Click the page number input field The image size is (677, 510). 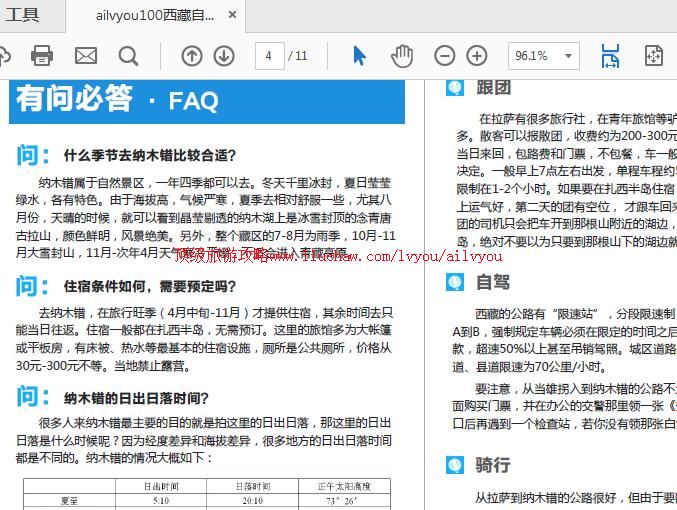pos(269,56)
